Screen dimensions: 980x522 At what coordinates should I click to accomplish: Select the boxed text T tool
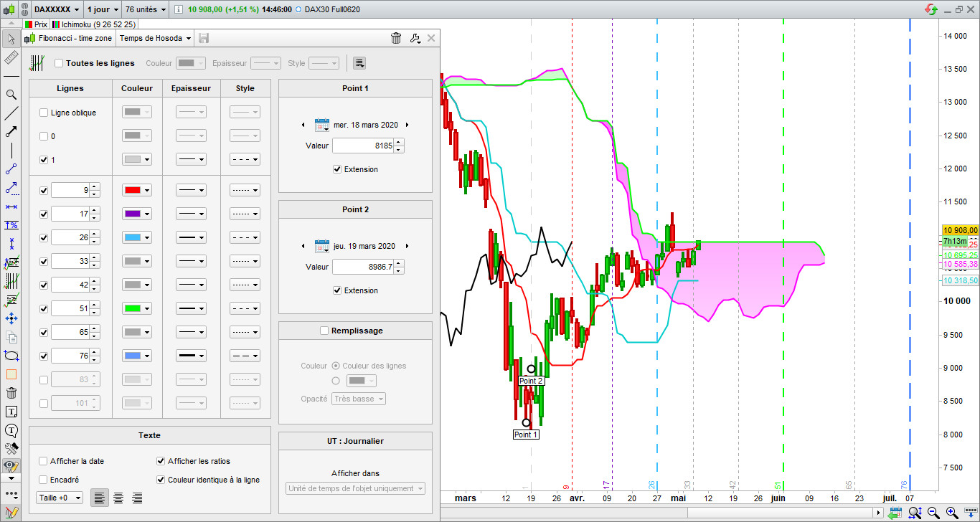click(x=11, y=412)
